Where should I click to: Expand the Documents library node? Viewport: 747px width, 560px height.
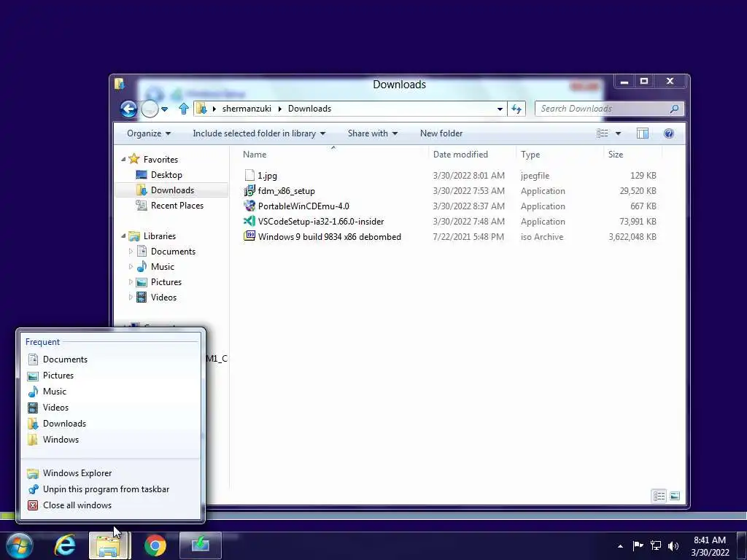tap(131, 251)
